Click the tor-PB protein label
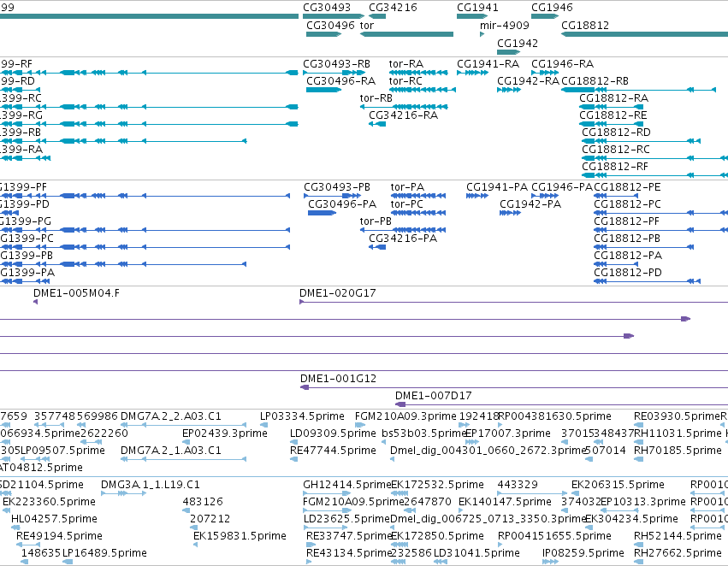 click(376, 221)
